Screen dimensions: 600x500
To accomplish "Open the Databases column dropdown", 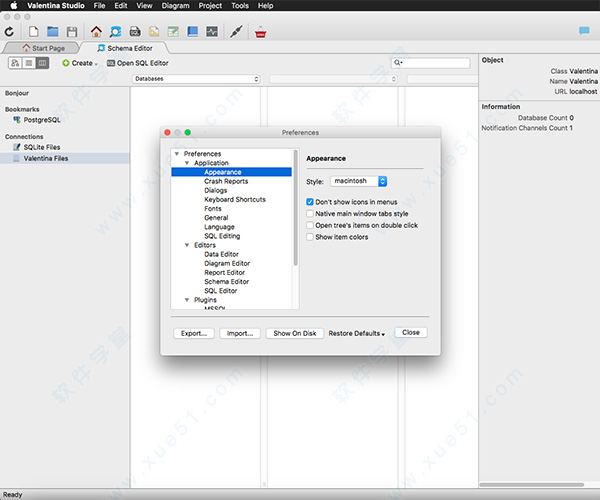I will click(x=196, y=79).
